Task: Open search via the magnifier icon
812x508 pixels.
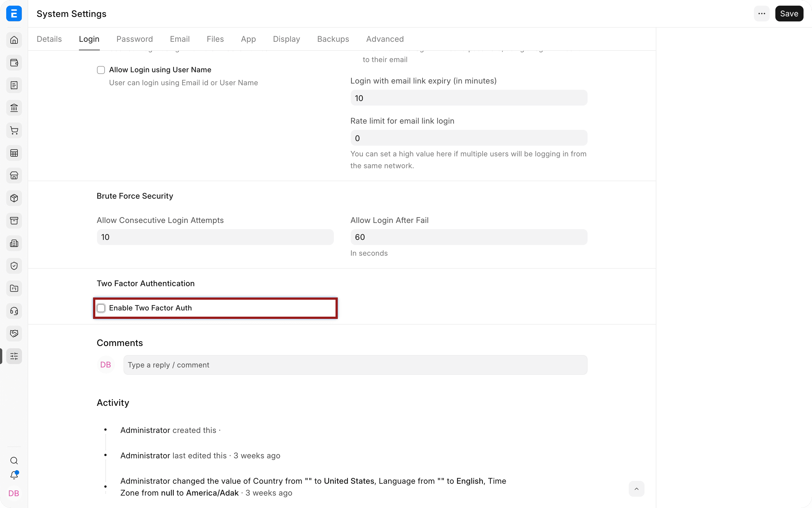Action: (14, 461)
